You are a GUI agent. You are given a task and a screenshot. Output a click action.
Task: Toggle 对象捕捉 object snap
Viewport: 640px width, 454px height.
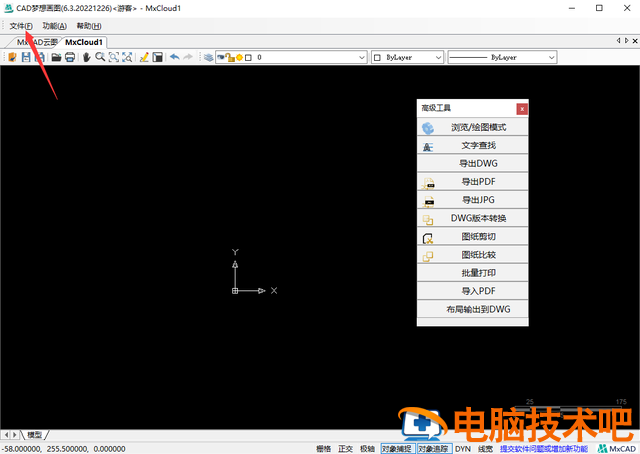[x=398, y=449]
